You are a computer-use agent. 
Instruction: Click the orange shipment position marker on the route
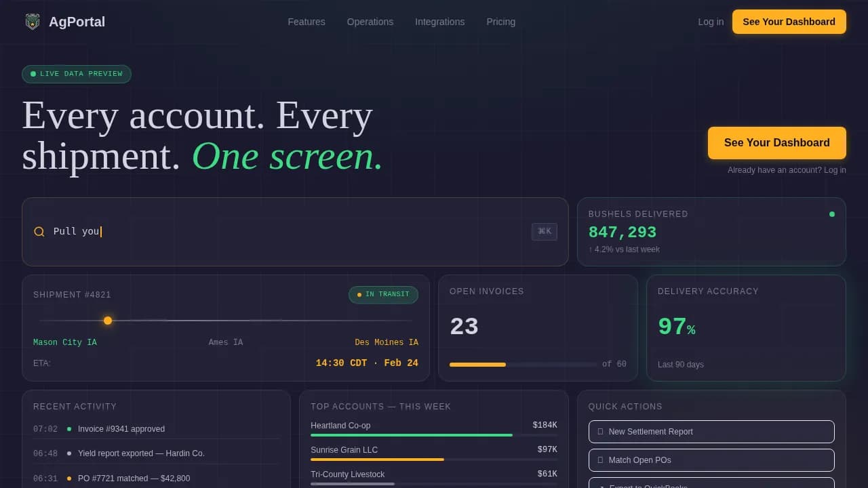pos(108,321)
